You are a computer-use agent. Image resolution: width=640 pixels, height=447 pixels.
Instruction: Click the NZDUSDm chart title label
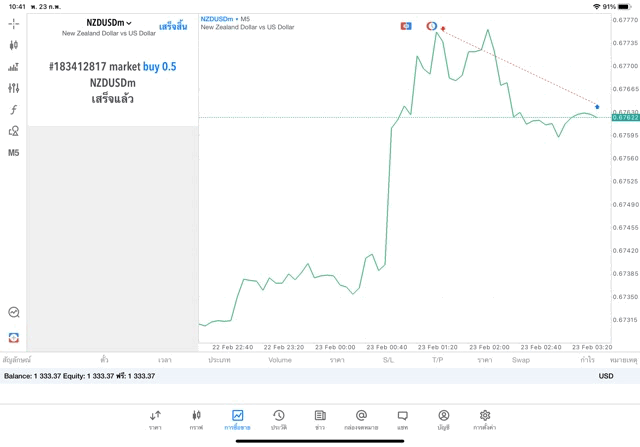tap(217, 19)
